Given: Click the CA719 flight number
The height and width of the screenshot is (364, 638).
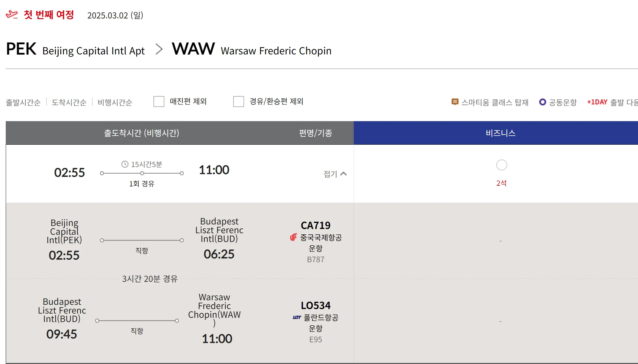Looking at the screenshot, I should pos(316,225).
